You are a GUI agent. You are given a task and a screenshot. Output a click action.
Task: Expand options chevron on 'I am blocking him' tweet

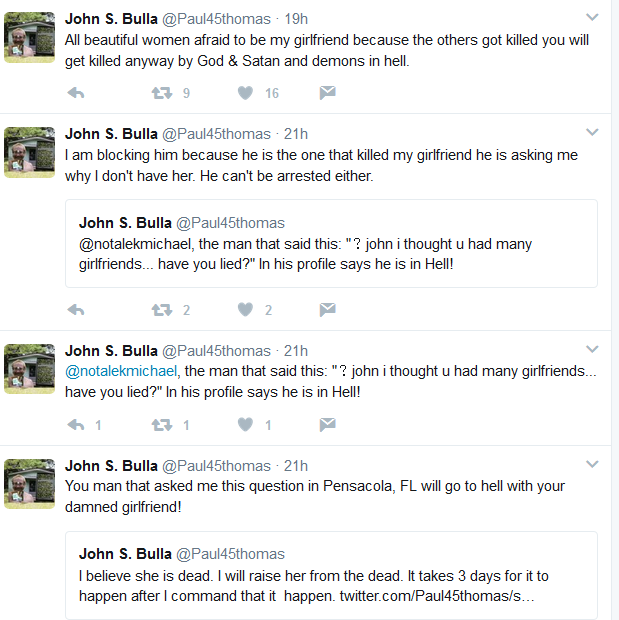[x=592, y=132]
